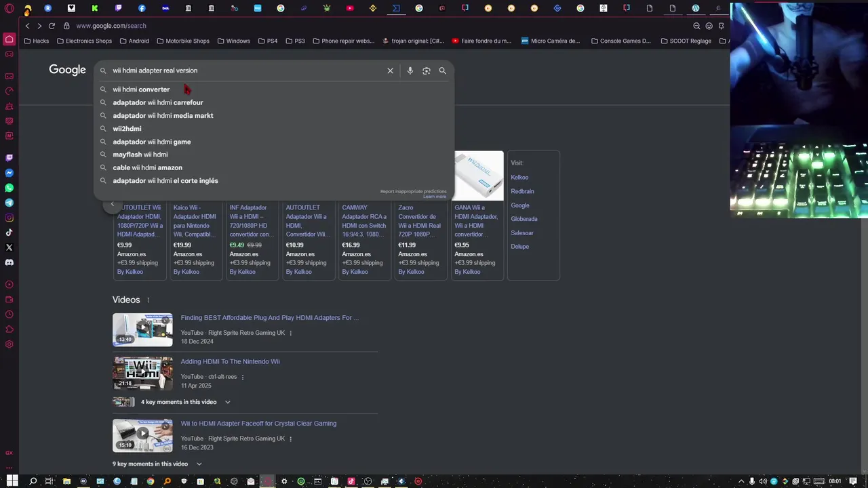868x488 pixels.
Task: Clear the search box with the X icon
Action: [x=390, y=70]
